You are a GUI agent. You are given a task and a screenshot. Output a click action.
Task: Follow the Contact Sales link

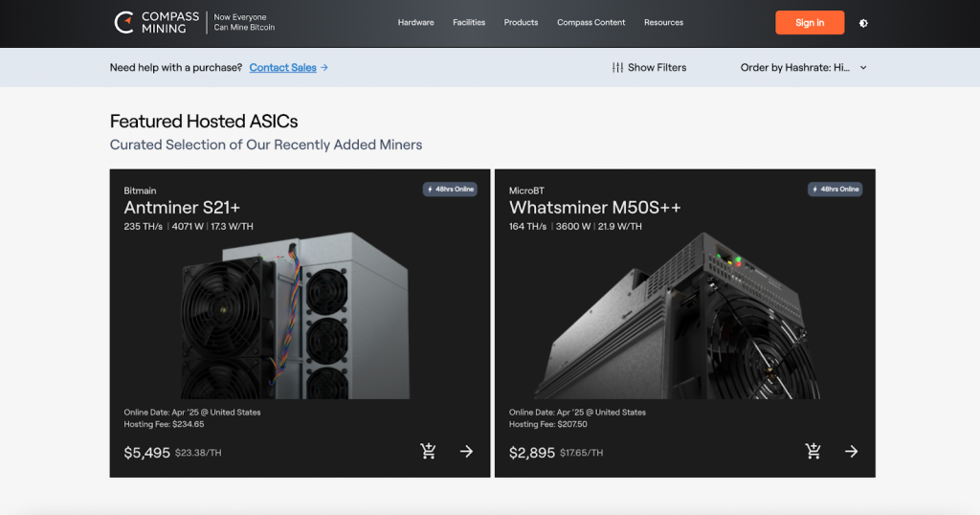[x=282, y=68]
